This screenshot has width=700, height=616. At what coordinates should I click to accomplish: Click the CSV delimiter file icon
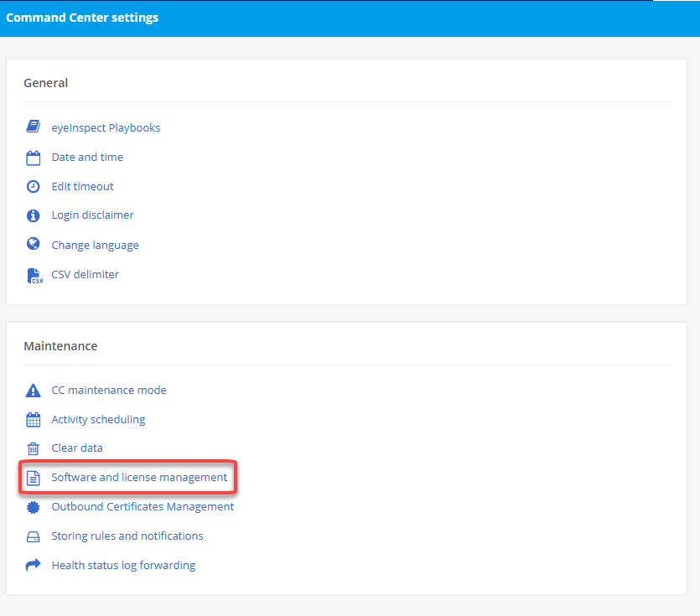34,276
